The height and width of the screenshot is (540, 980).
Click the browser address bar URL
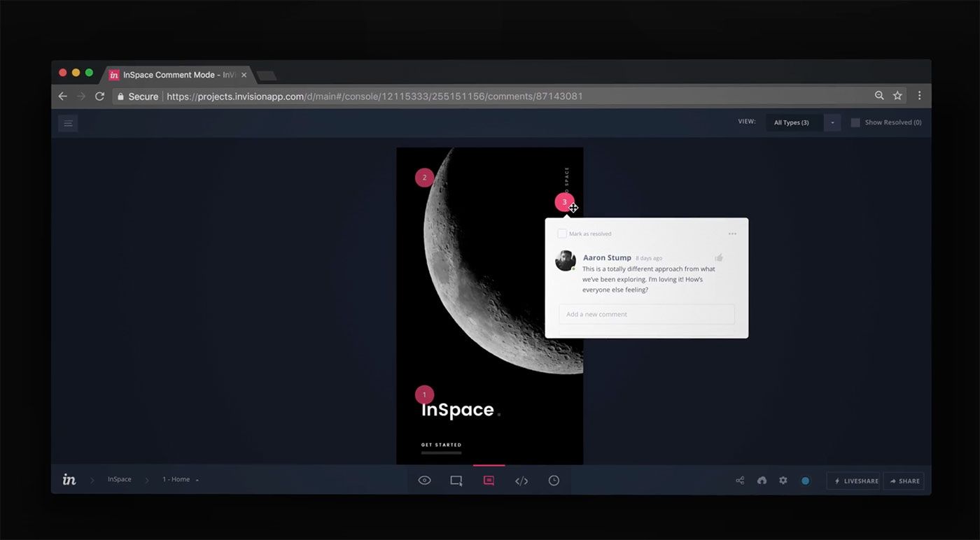[x=374, y=97]
